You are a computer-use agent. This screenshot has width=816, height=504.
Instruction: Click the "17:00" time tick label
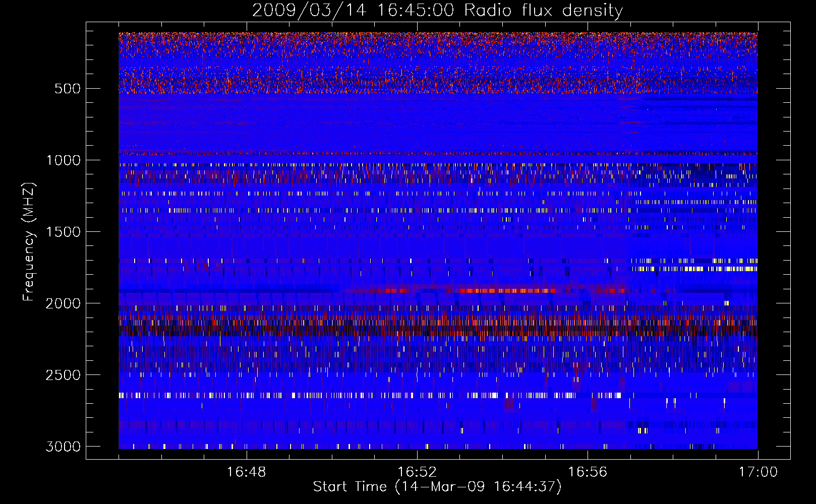tap(758, 472)
